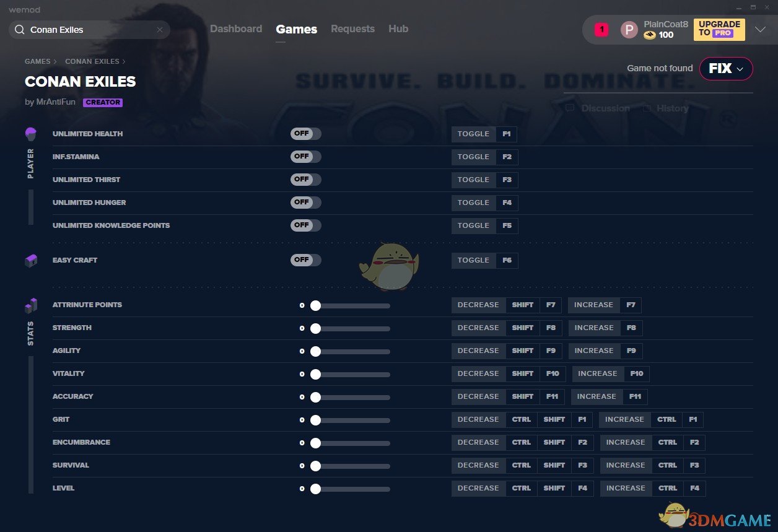Viewport: 778px width, 532px height.
Task: Open the red notification badge
Action: [601, 29]
